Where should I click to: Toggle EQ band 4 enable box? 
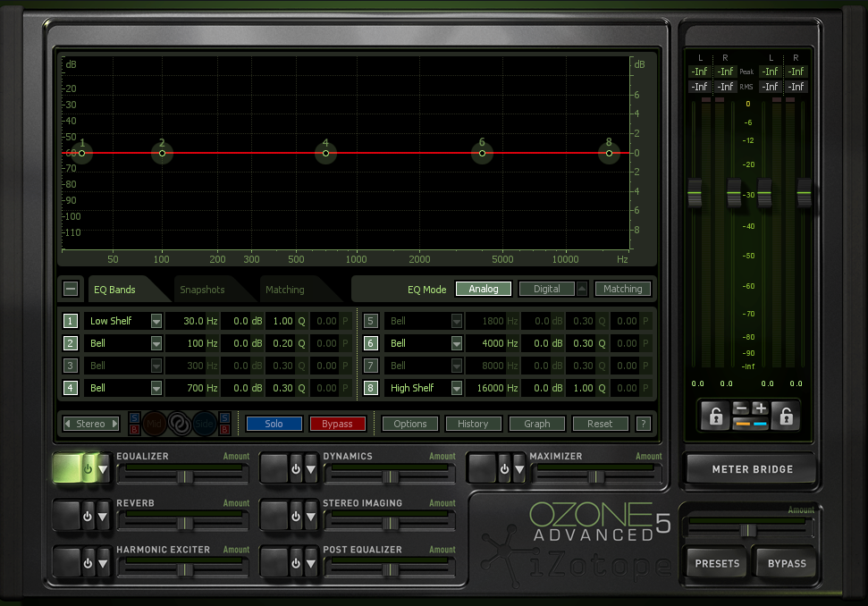click(71, 388)
